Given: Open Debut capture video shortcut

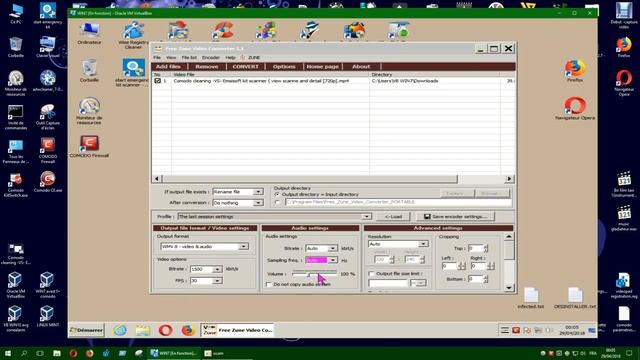Looking at the screenshot, I should (x=624, y=16).
